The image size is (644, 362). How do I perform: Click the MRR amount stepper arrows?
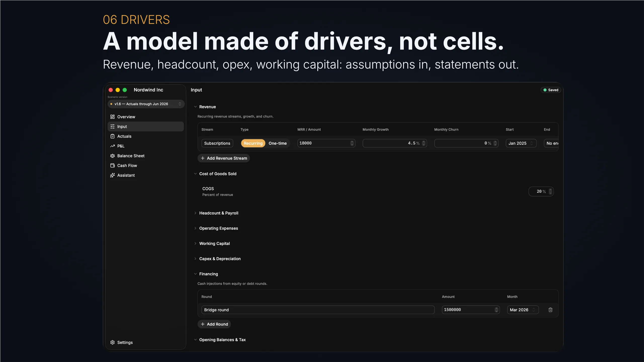click(352, 143)
